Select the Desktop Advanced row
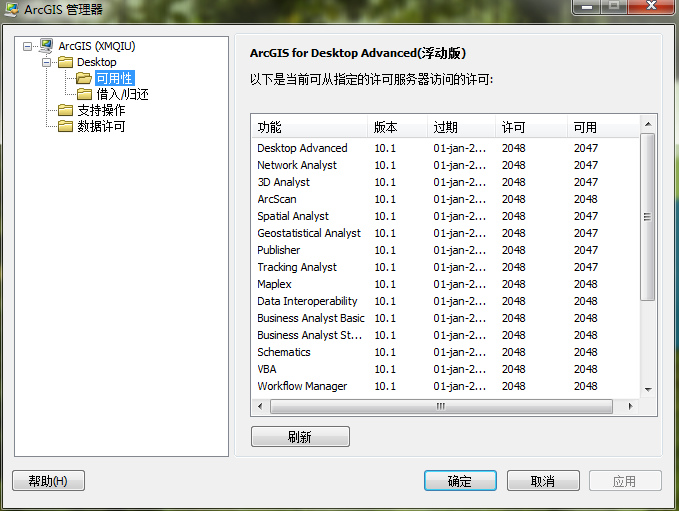 pyautogui.click(x=445, y=148)
